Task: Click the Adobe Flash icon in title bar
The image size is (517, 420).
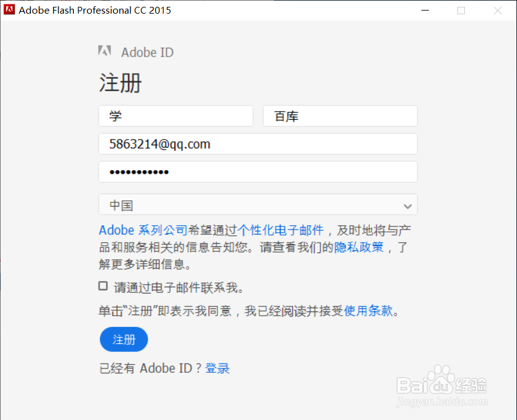Action: (9, 9)
